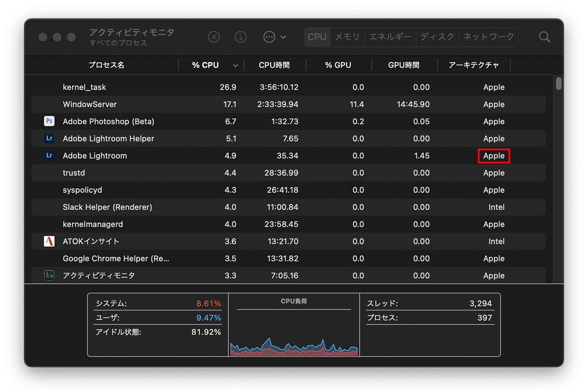Click the 2:33:39.94 CPU time value

pyautogui.click(x=278, y=104)
